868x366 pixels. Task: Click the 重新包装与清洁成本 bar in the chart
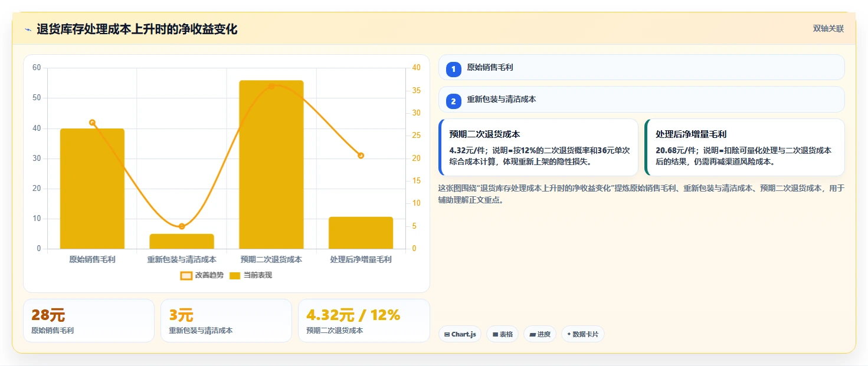(182, 241)
